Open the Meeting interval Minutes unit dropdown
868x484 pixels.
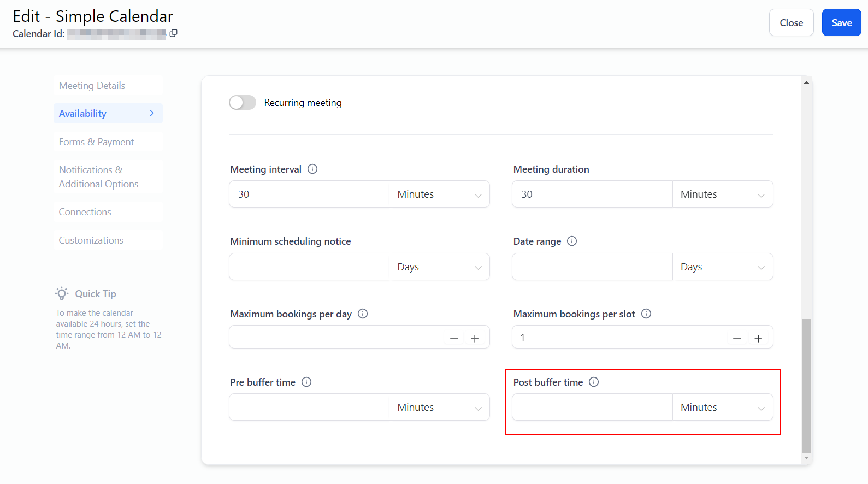click(439, 194)
